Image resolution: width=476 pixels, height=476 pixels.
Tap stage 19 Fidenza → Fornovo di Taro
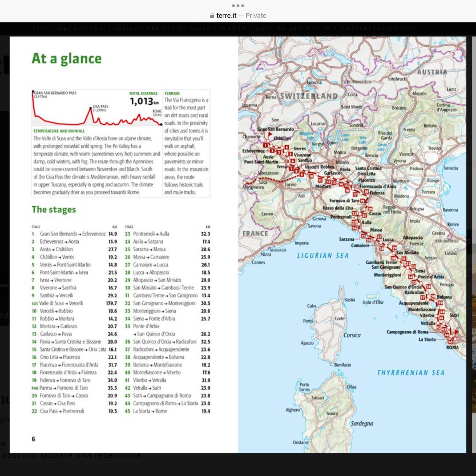point(74,380)
